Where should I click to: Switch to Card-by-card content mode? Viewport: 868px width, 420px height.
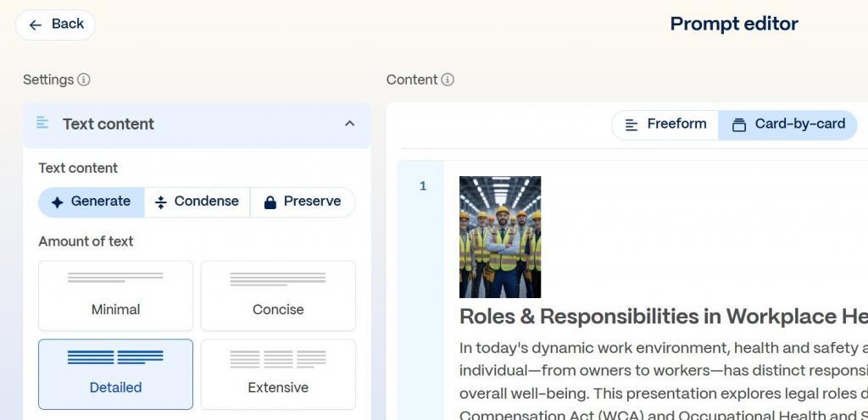(788, 124)
